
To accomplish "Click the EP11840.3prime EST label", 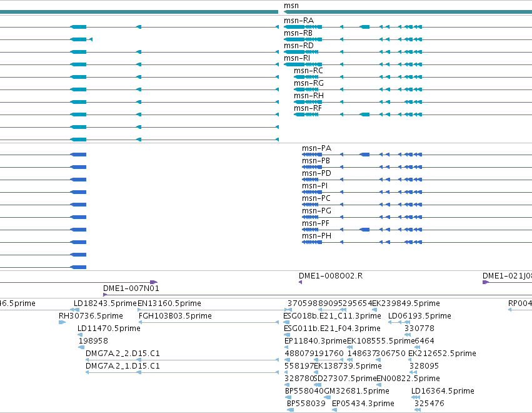I will (x=316, y=341).
